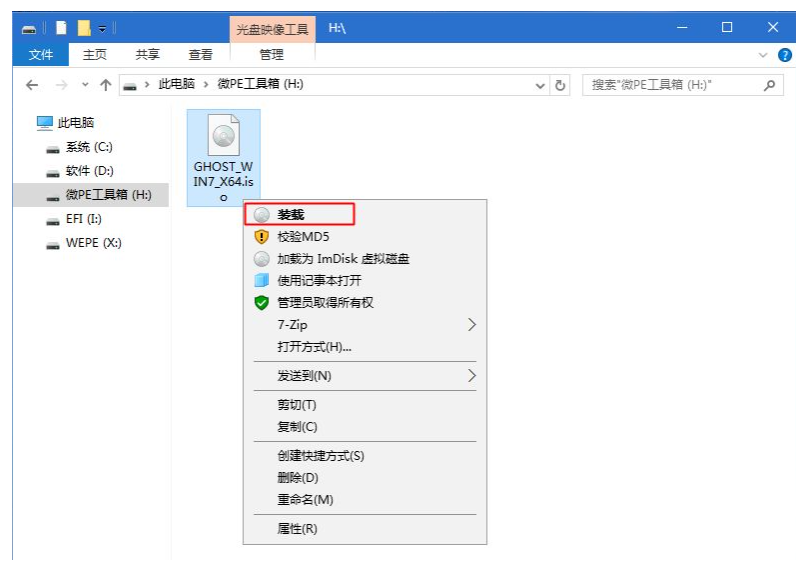
Task: Expand the ribbon with the chevron
Action: tap(763, 55)
